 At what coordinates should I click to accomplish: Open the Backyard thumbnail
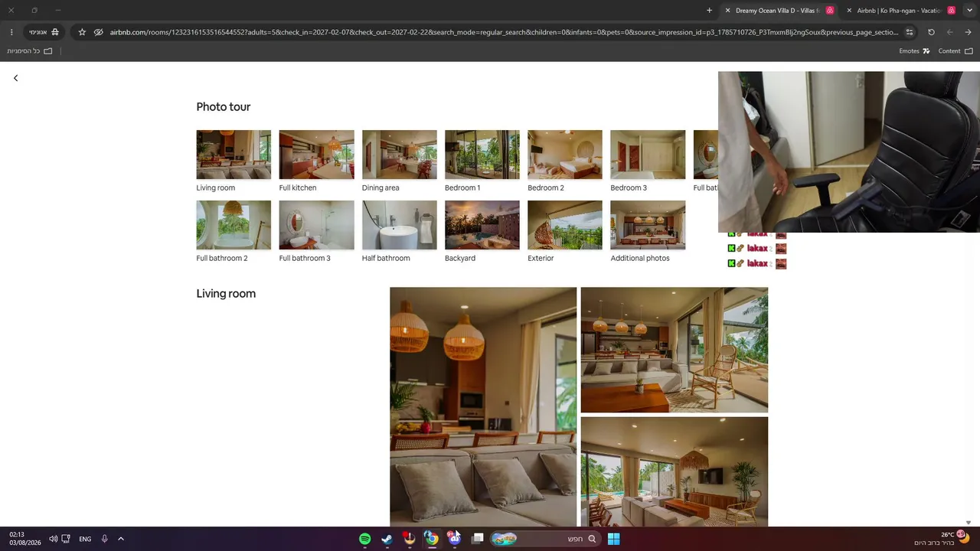point(482,225)
